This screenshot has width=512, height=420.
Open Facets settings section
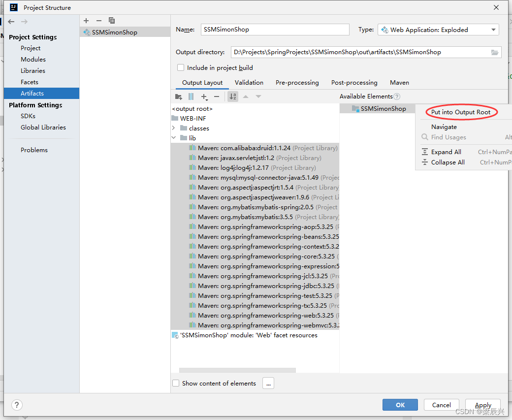click(30, 82)
